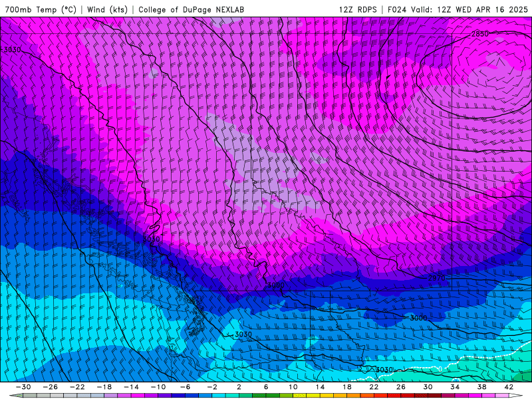Select the "Wind (kts)" header text

(x=107, y=9)
